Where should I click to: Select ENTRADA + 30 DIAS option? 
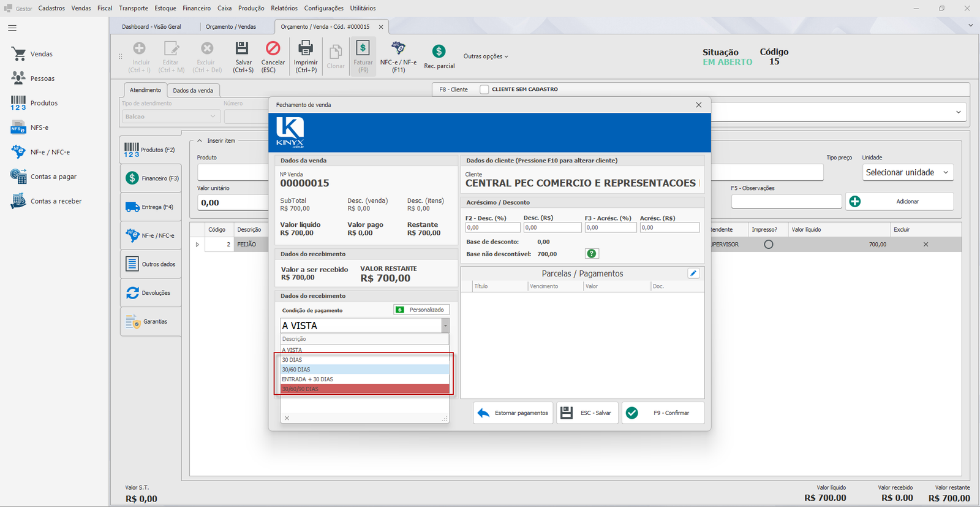point(364,379)
